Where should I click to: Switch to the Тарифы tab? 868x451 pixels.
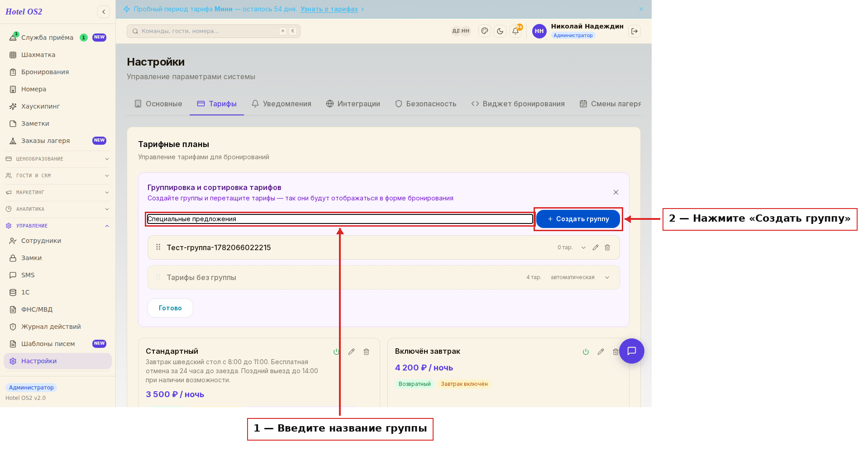[217, 104]
